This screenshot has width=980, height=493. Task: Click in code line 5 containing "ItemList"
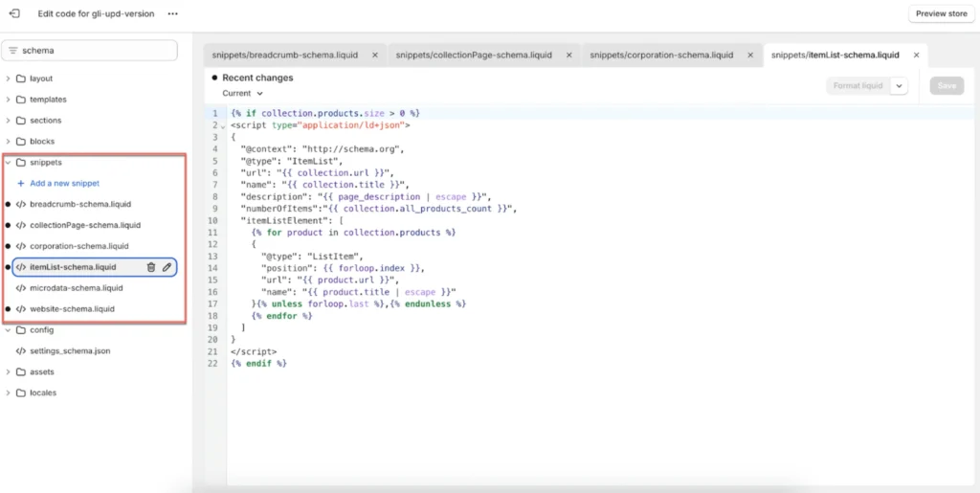292,161
